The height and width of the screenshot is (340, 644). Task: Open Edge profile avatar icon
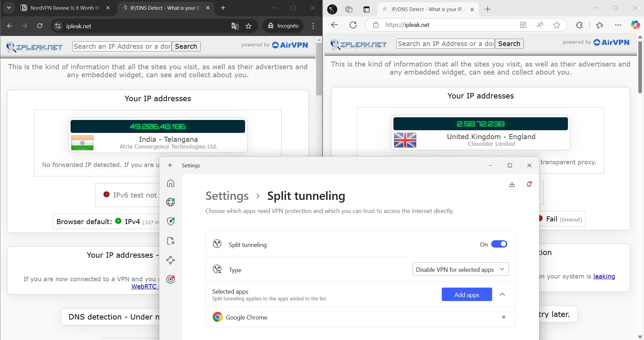pyautogui.click(x=332, y=9)
